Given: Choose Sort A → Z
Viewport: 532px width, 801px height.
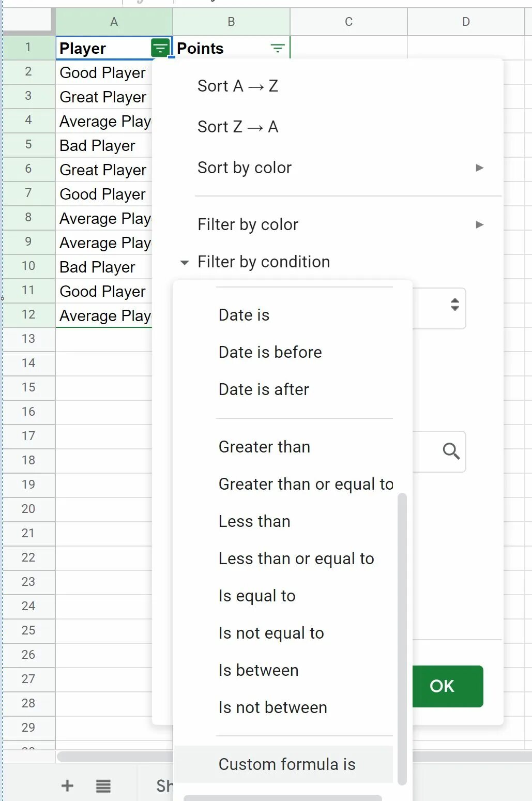Looking at the screenshot, I should [238, 86].
